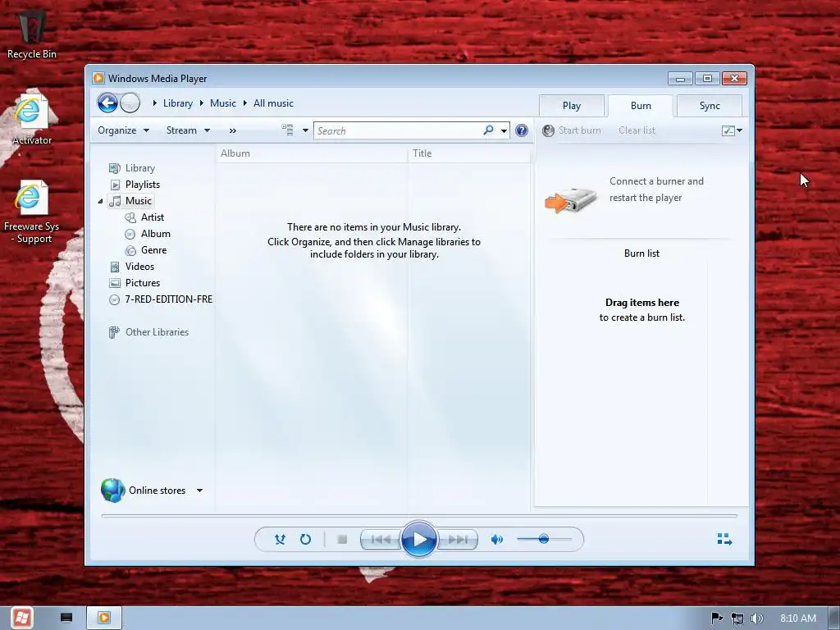Click the Stop playback button

[342, 540]
